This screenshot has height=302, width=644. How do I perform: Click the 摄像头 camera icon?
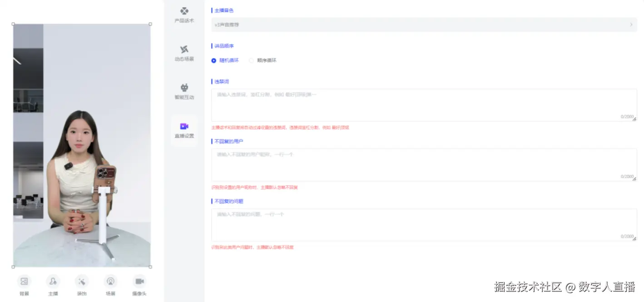click(x=139, y=281)
